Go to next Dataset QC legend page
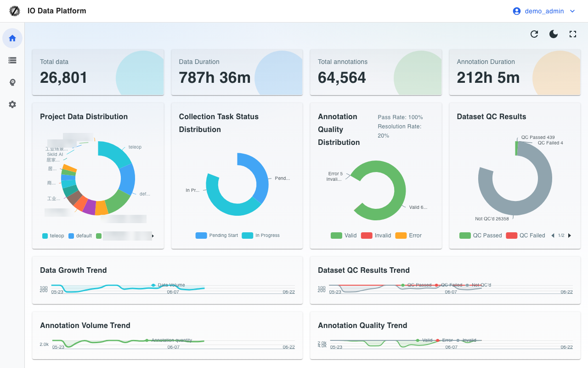This screenshot has width=588, height=368. [570, 236]
